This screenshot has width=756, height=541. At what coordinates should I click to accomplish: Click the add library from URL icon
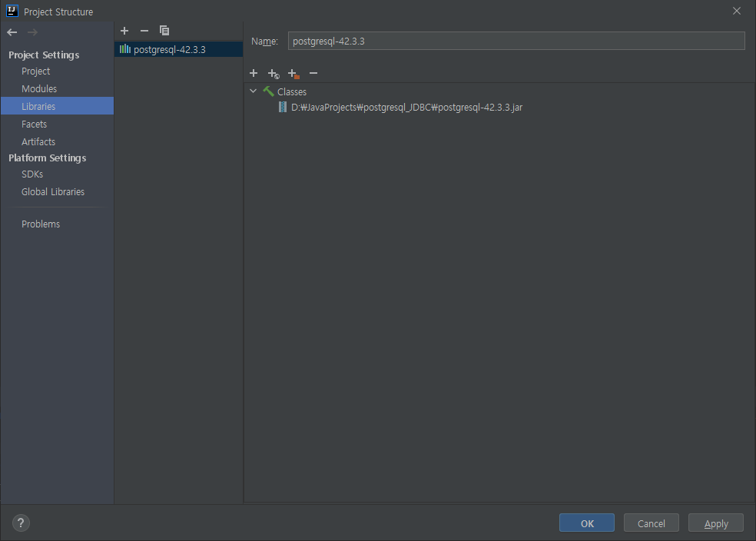(x=274, y=73)
